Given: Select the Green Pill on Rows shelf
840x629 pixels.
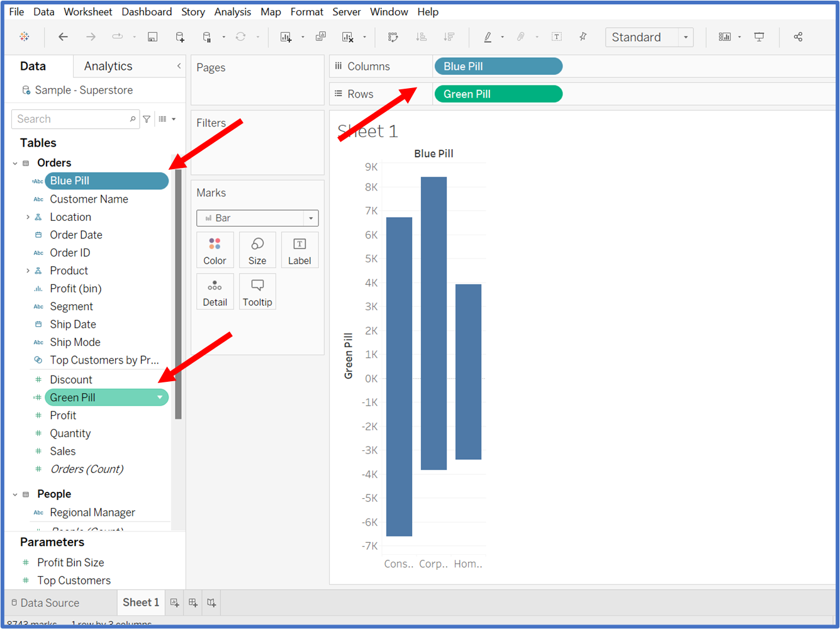Looking at the screenshot, I should (498, 94).
